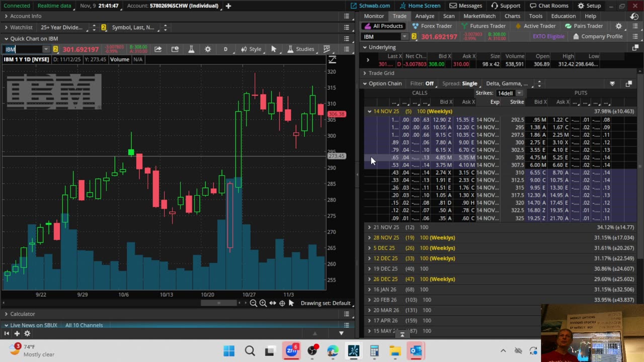The width and height of the screenshot is (644, 362).
Task: Click the chart drawing line icon at top-right of chart
Action: click(x=332, y=60)
